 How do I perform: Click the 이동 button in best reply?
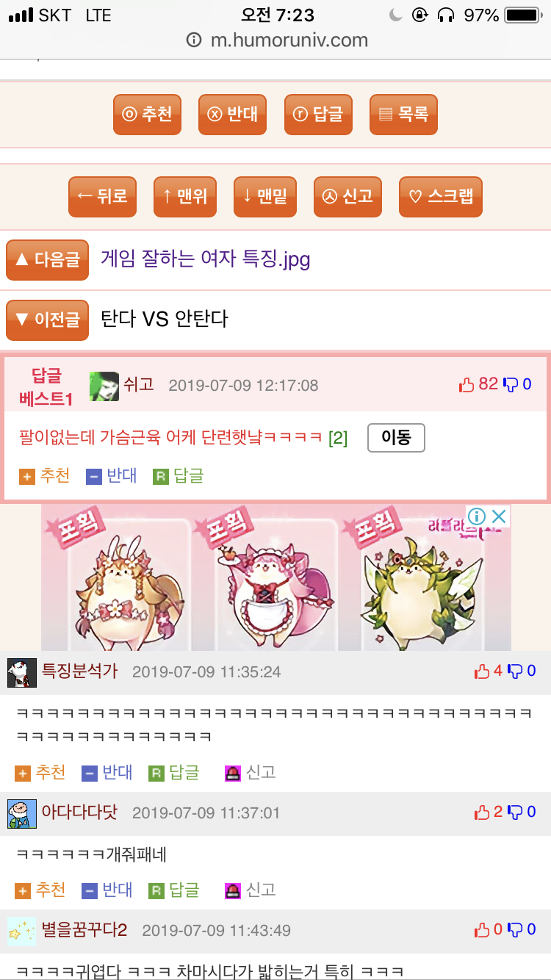coord(396,438)
